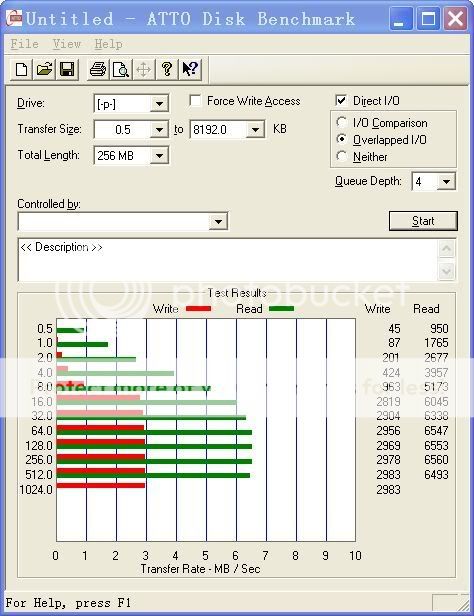Click the write value 2969
Image resolution: width=474 pixels, height=616 pixels.
click(x=388, y=446)
